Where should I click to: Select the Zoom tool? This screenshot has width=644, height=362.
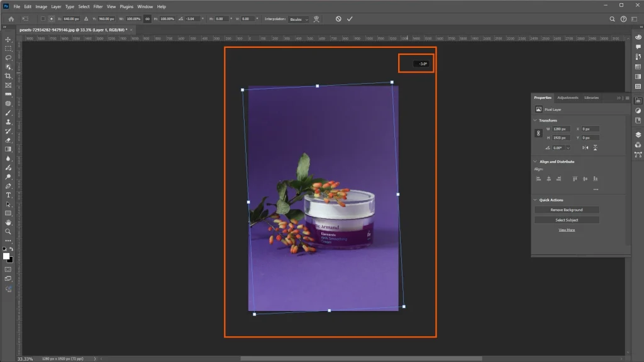8,232
